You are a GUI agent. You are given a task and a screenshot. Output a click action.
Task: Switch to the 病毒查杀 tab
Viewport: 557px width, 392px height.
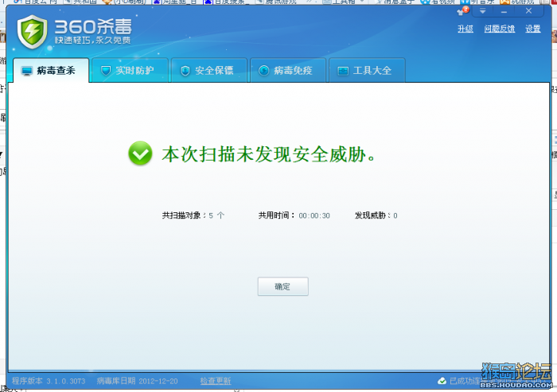coord(51,71)
